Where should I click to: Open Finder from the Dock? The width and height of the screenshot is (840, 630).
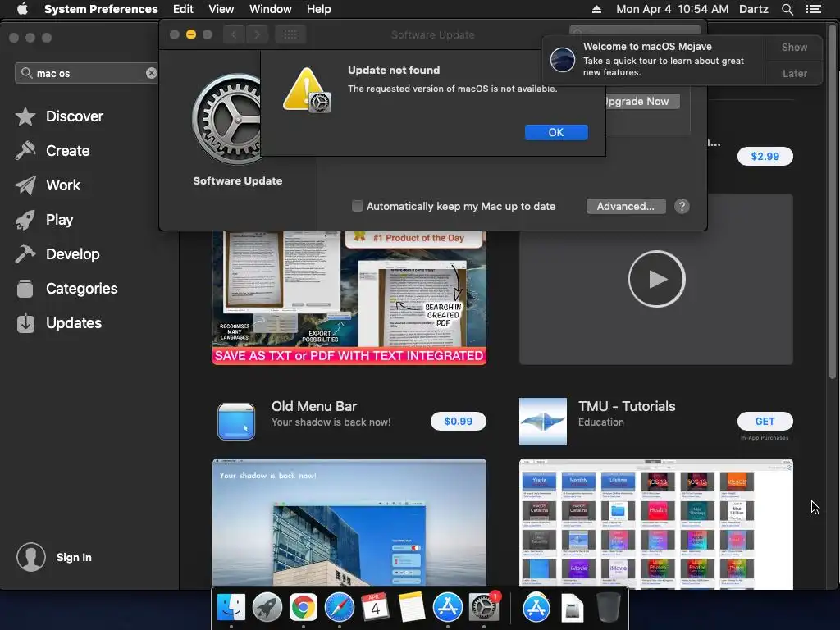(231, 608)
